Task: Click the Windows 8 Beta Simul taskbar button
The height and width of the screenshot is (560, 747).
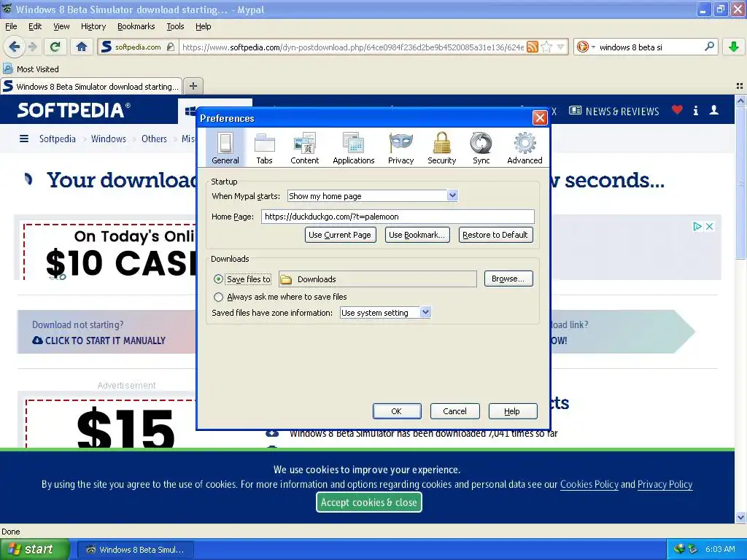Action: pyautogui.click(x=136, y=550)
